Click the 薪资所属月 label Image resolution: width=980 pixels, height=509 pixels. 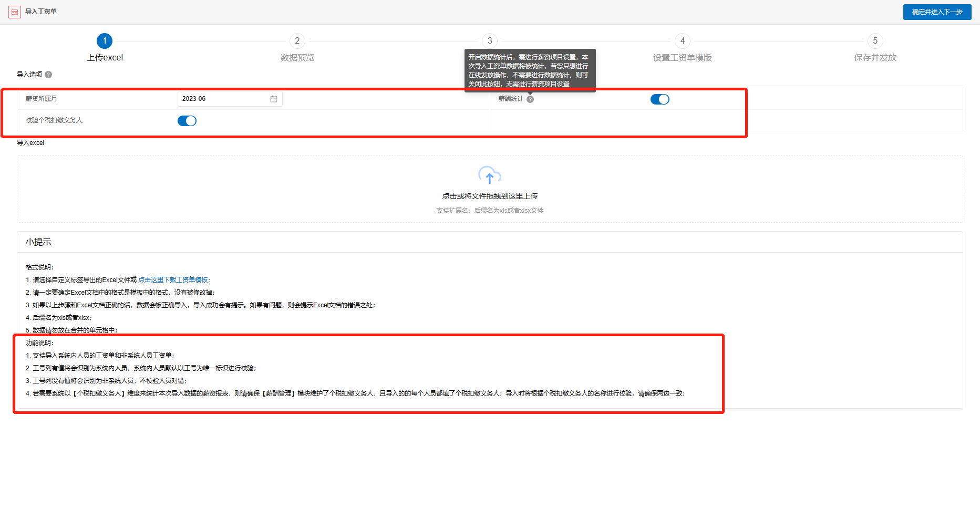point(42,99)
